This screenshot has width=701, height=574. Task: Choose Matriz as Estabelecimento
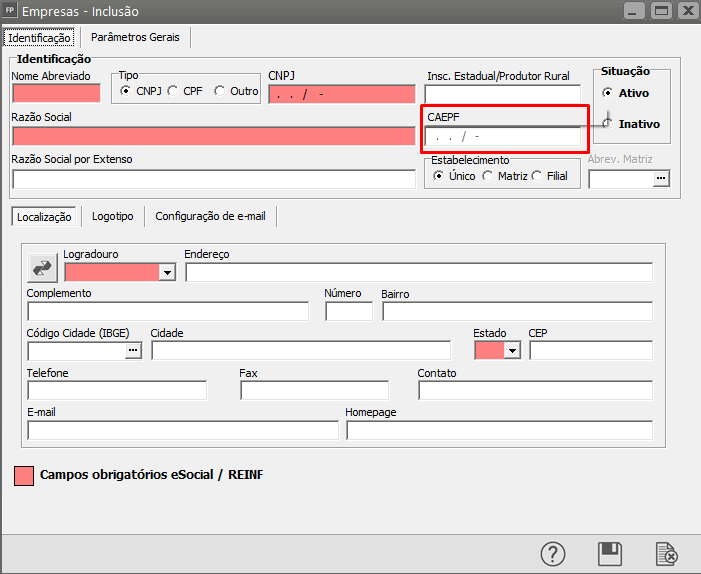[x=488, y=176]
